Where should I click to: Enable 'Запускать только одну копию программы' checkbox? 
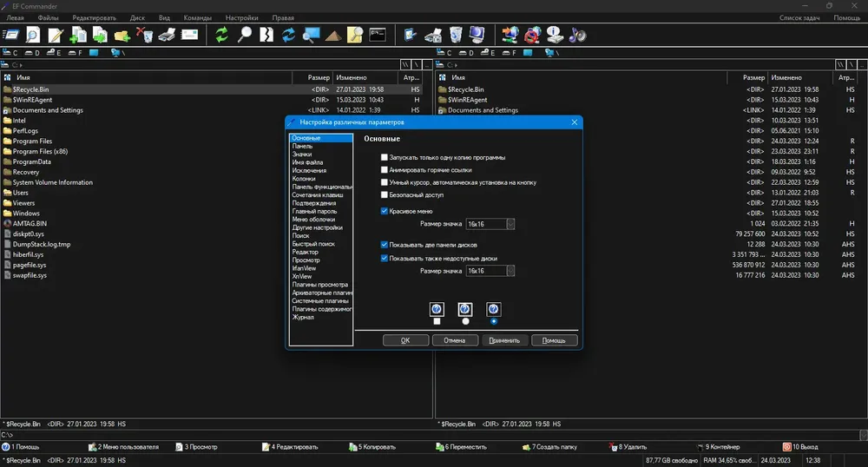pyautogui.click(x=385, y=158)
